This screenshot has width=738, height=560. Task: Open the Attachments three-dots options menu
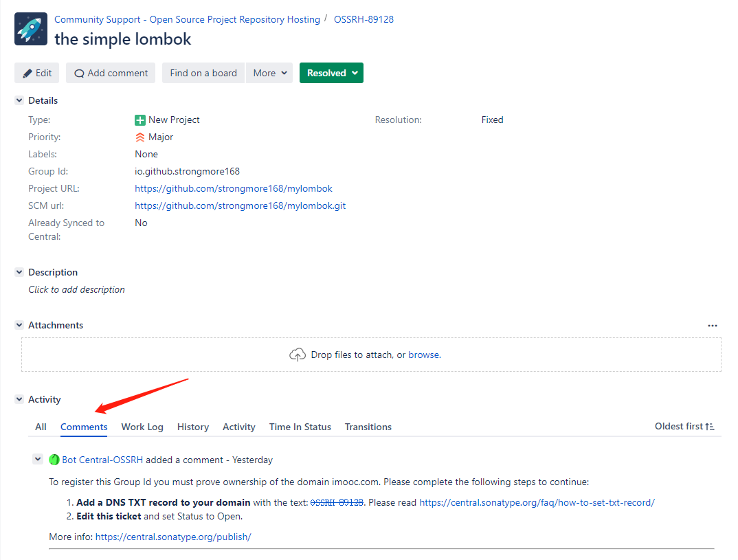pyautogui.click(x=712, y=326)
